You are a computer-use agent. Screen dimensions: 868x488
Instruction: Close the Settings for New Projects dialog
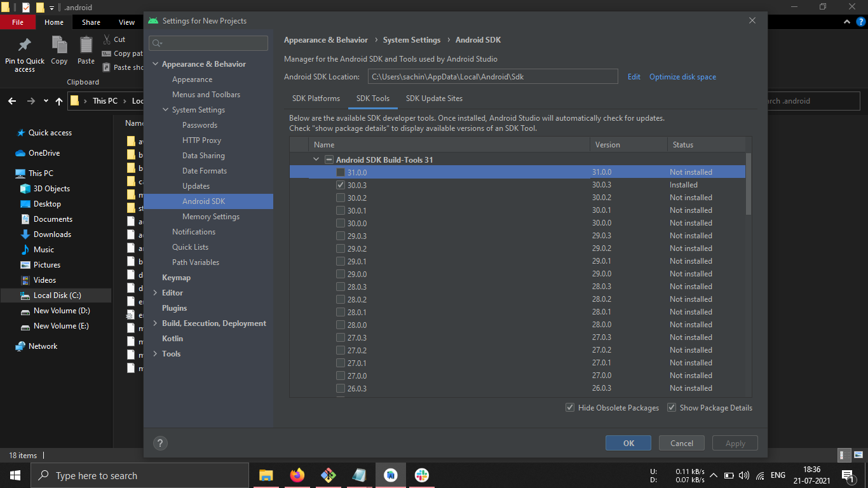tap(752, 20)
